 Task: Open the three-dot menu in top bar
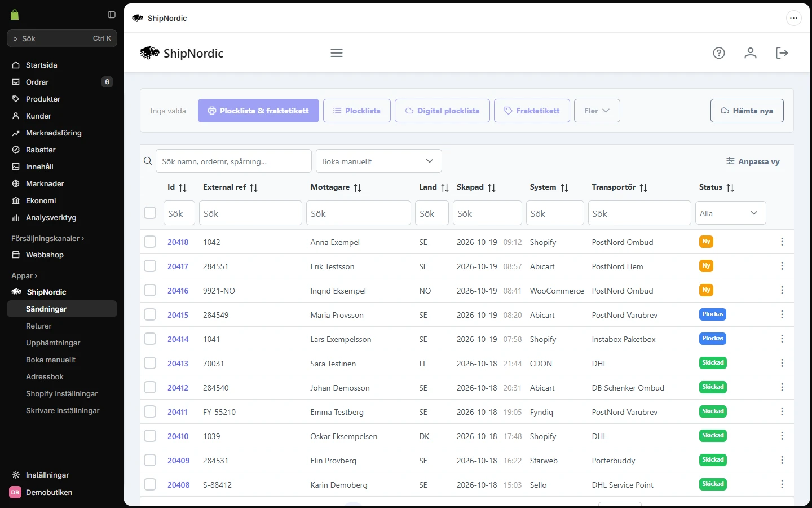click(793, 18)
